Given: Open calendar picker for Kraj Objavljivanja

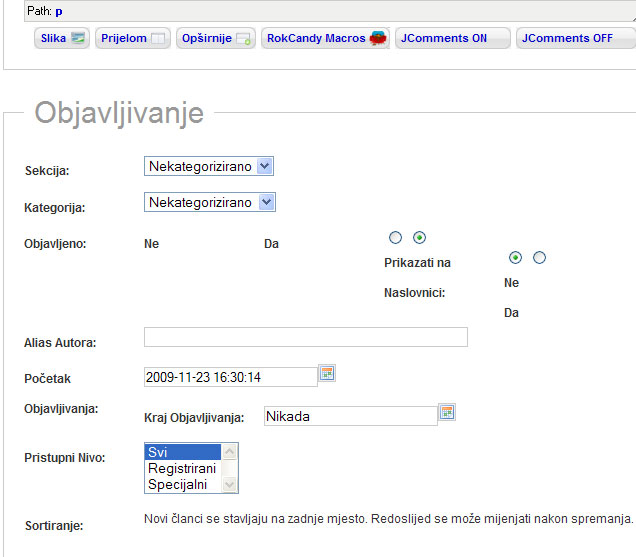Looking at the screenshot, I should 447,412.
